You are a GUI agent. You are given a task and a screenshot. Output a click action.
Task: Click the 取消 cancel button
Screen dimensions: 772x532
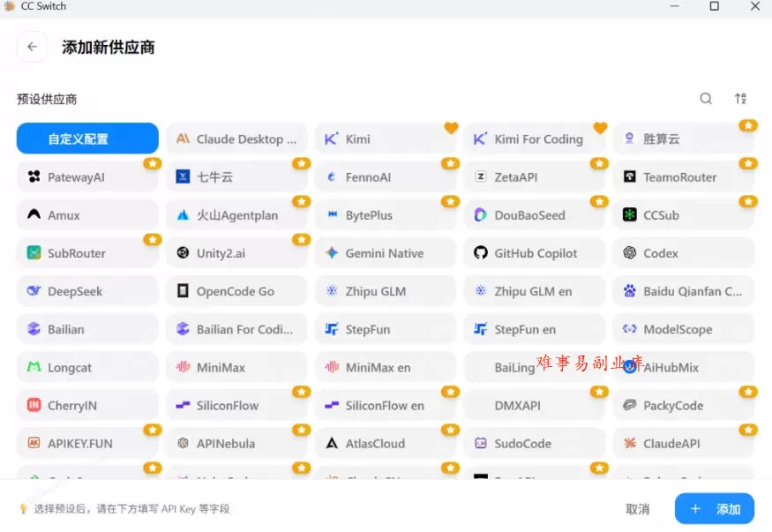(x=638, y=509)
